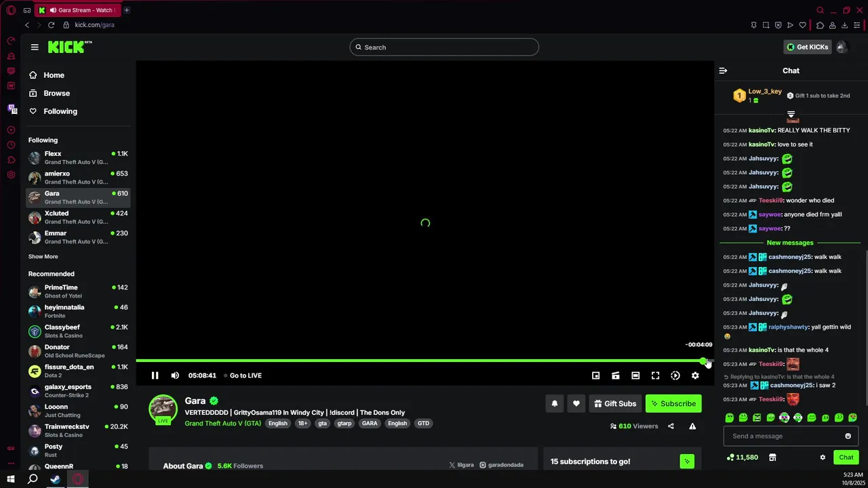This screenshot has width=868, height=488.
Task: Open Xcluted's channel from Following list
Action: click(78, 218)
